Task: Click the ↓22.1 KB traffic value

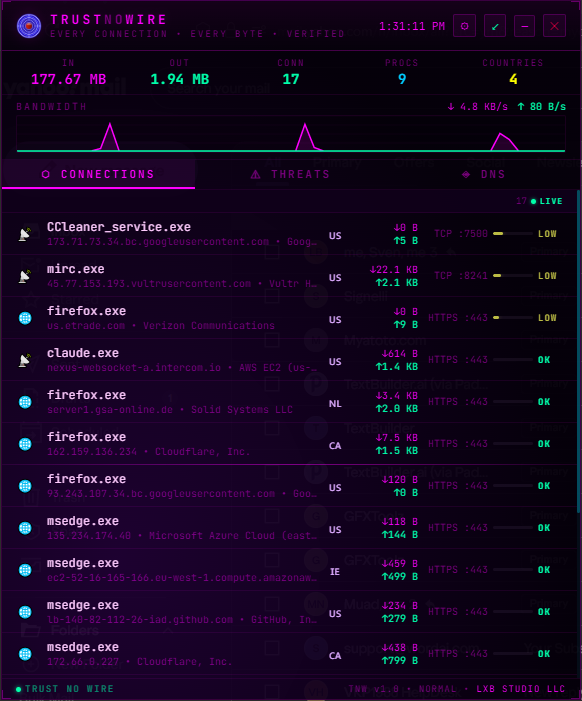Action: (x=393, y=270)
